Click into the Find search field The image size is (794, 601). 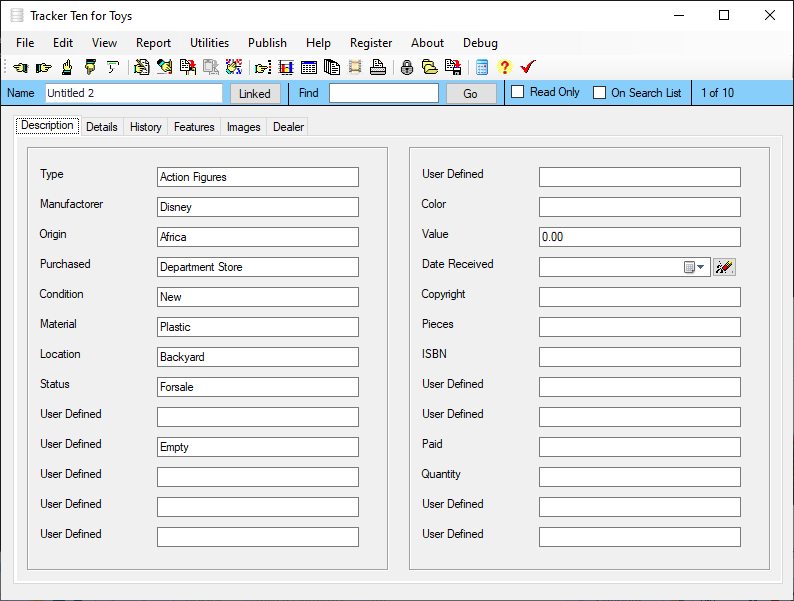[x=384, y=93]
